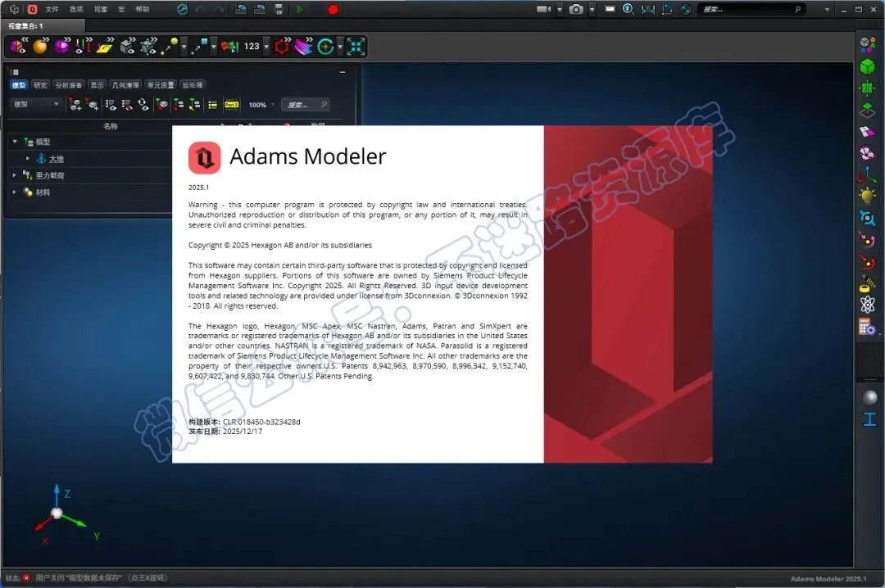Click the red Adams logo in the menu bar
Screen dimensions: 885x588
click(x=33, y=9)
